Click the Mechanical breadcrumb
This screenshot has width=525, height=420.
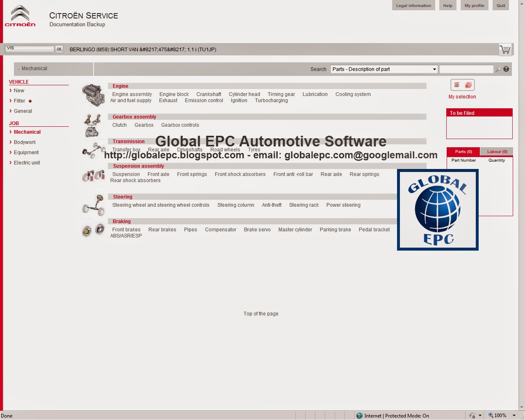[34, 68]
